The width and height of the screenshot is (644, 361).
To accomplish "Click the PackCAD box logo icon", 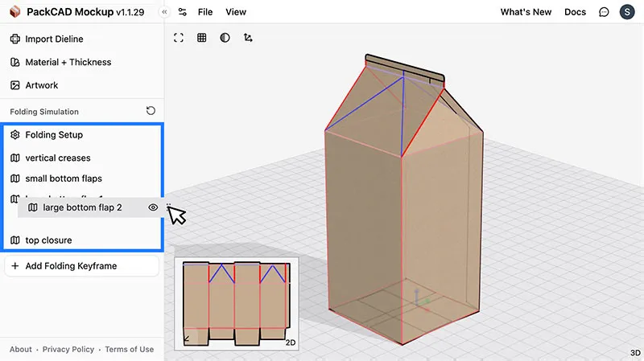I will 14,12.
